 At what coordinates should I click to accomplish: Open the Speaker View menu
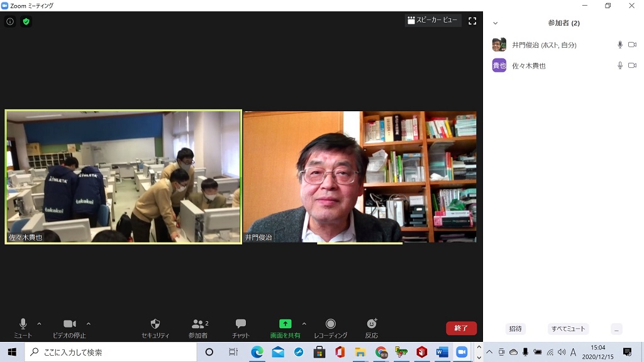pos(433,21)
